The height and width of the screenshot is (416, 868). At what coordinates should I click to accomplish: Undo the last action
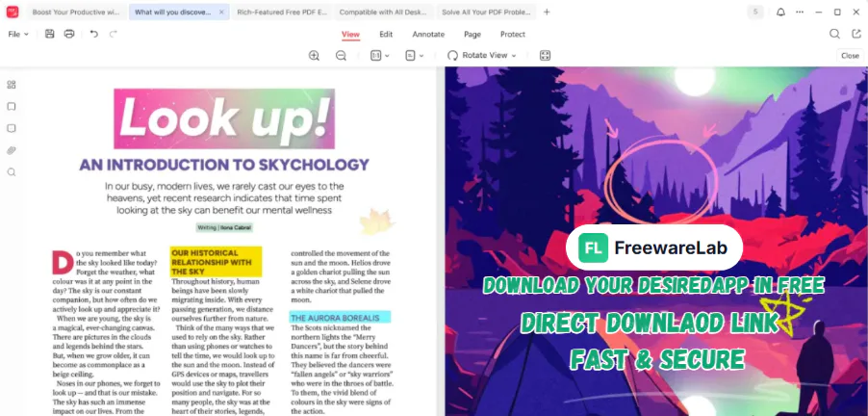[x=94, y=34]
